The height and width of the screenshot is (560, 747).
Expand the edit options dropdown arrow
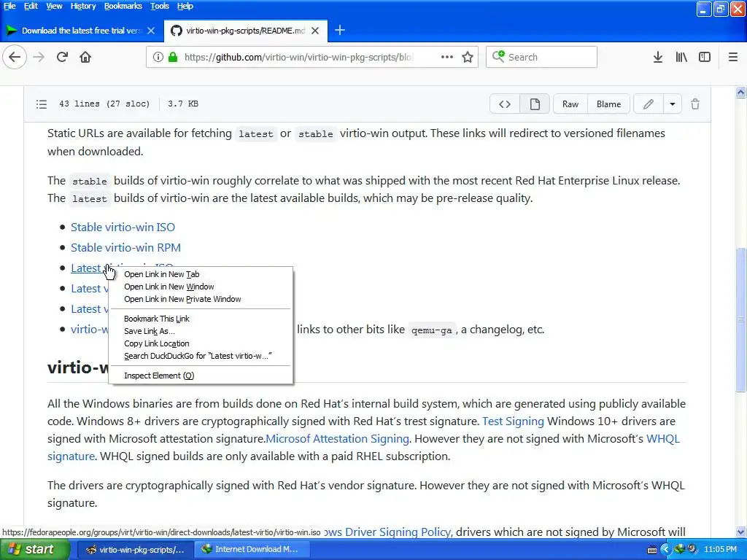click(x=673, y=104)
